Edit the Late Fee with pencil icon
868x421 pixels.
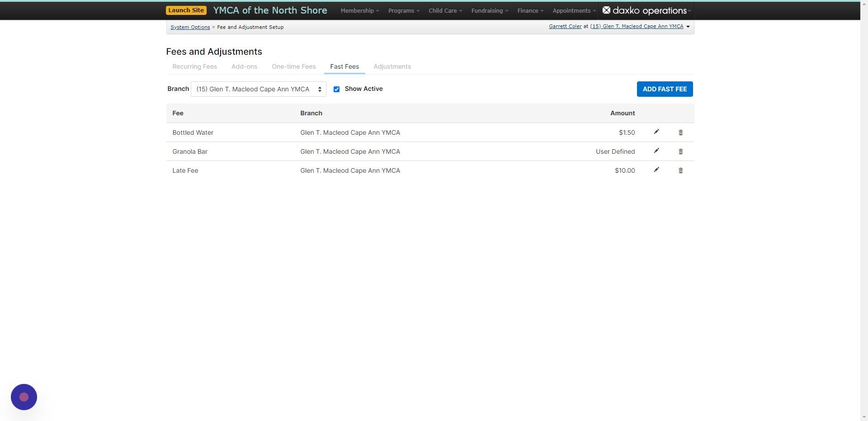tap(656, 170)
